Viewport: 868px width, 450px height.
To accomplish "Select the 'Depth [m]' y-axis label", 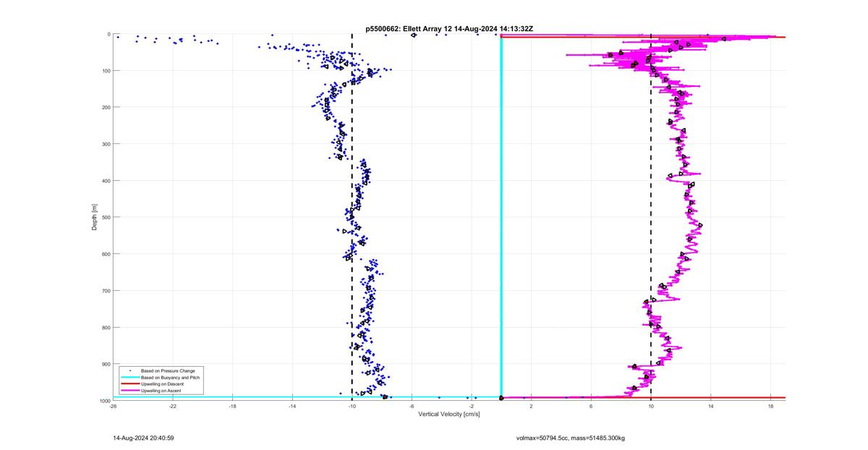I will [95, 217].
